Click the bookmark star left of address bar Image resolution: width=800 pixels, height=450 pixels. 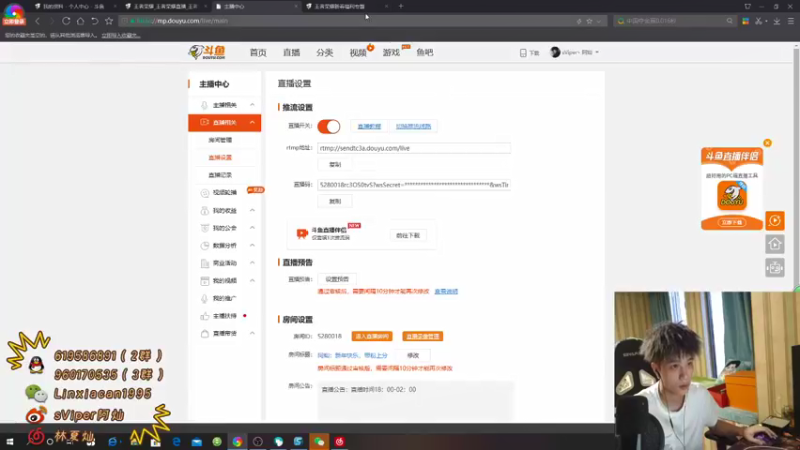point(109,21)
